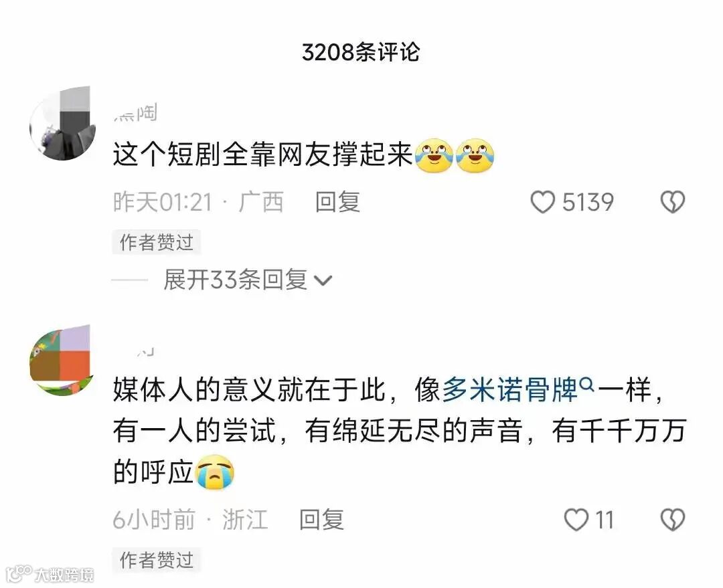Like the 浙江 comment with heart icon
The height and width of the screenshot is (588, 723).
[x=576, y=520]
